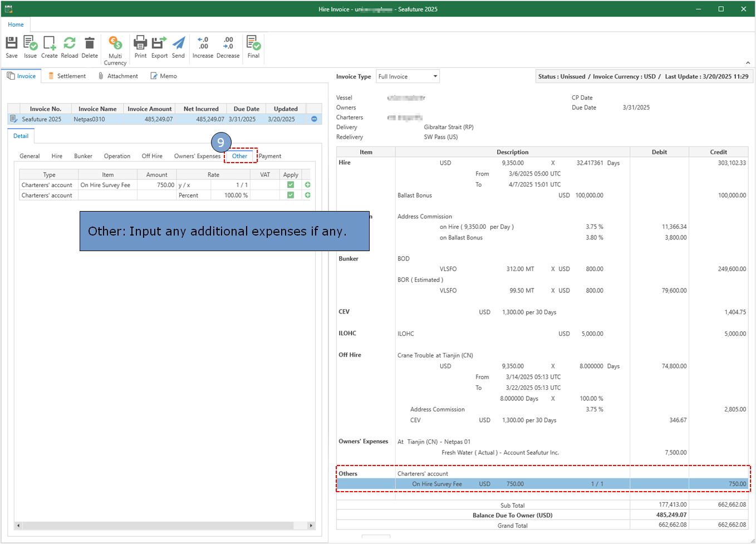The image size is (756, 544).
Task: Issue the invoice using the Issue icon
Action: [30, 43]
